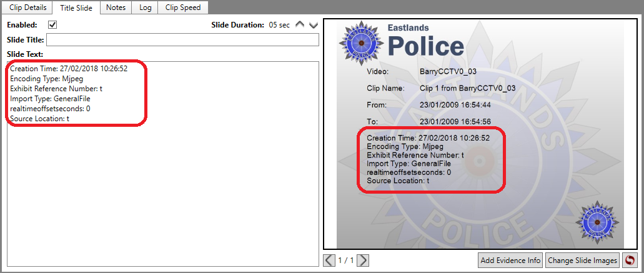Increase slide duration with up arrow

pos(300,25)
